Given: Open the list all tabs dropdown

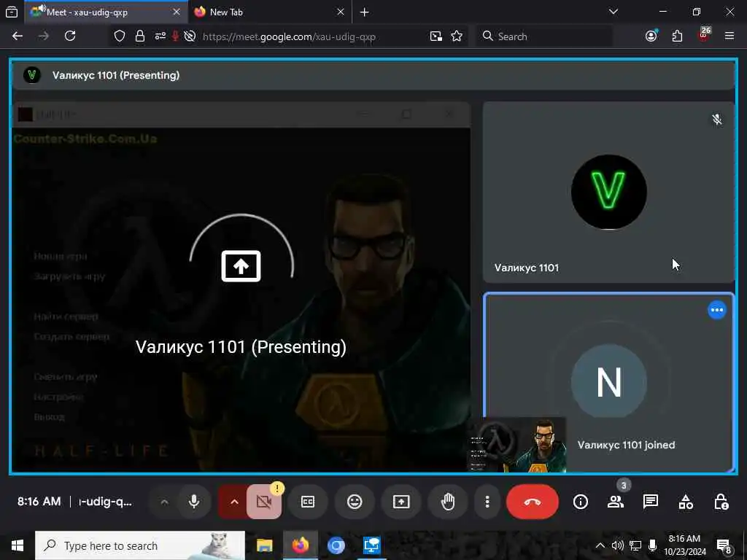Looking at the screenshot, I should coord(614,12).
